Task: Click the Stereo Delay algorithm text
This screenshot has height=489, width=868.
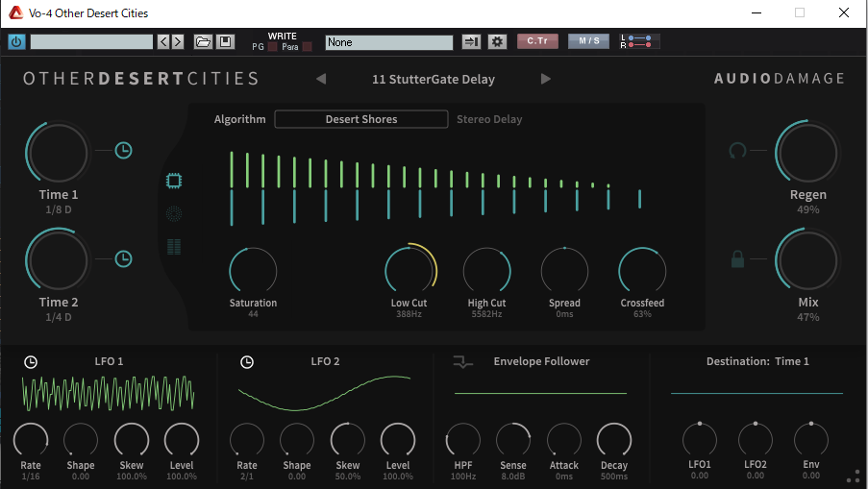Action: [489, 119]
